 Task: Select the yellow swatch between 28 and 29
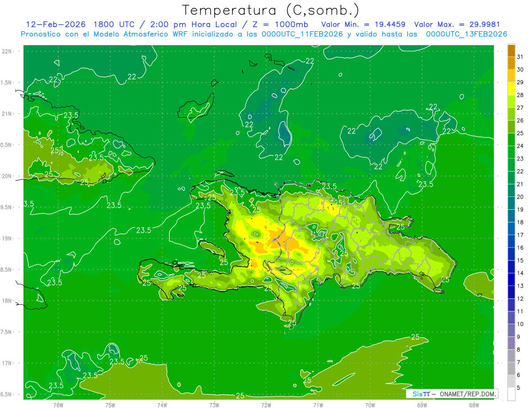511,89
